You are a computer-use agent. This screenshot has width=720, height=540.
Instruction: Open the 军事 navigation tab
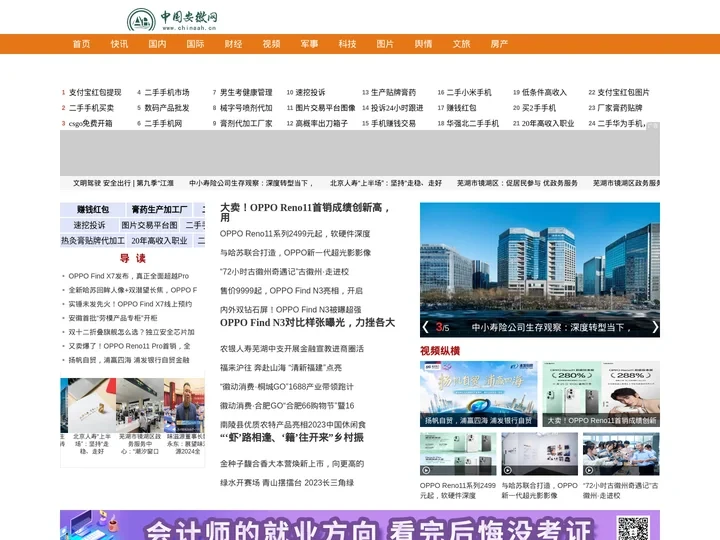coord(309,44)
